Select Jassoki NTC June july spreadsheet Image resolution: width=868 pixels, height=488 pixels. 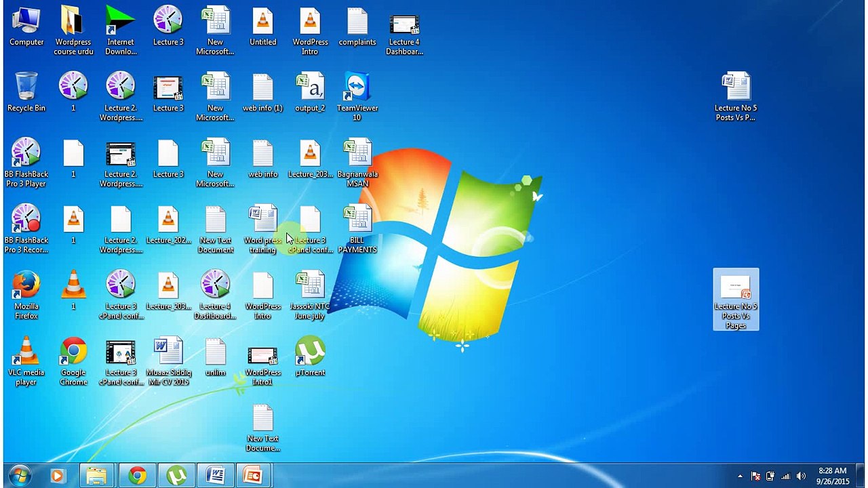(x=310, y=296)
